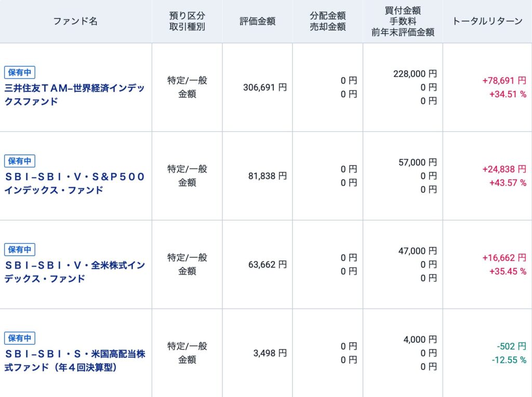Click the 預り区分 取引種別 column header
This screenshot has height=397, width=532.
pyautogui.click(x=187, y=21)
